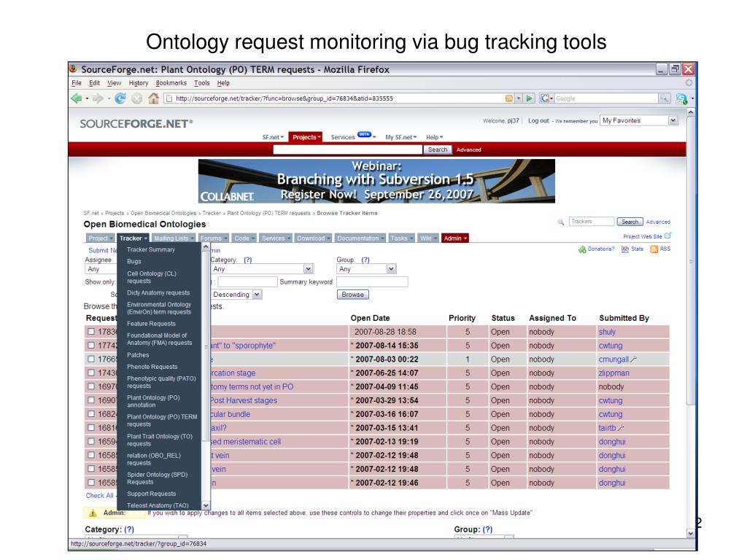Check the box for request 1681
The height and width of the screenshot is (560, 747).
91,427
